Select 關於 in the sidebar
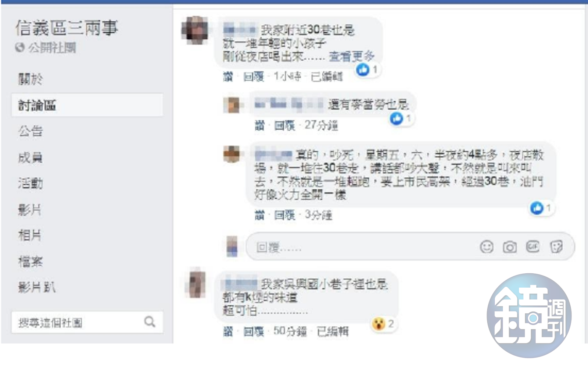 (31, 79)
